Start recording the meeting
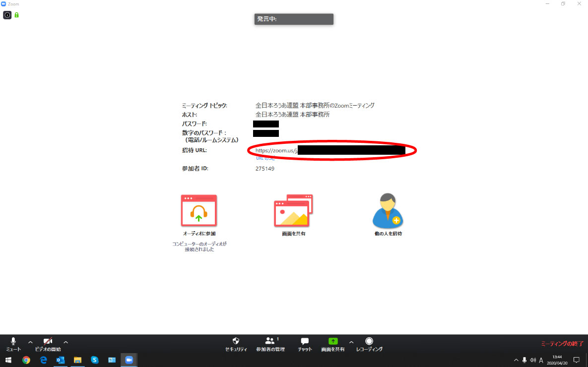588x367 pixels. pyautogui.click(x=369, y=344)
